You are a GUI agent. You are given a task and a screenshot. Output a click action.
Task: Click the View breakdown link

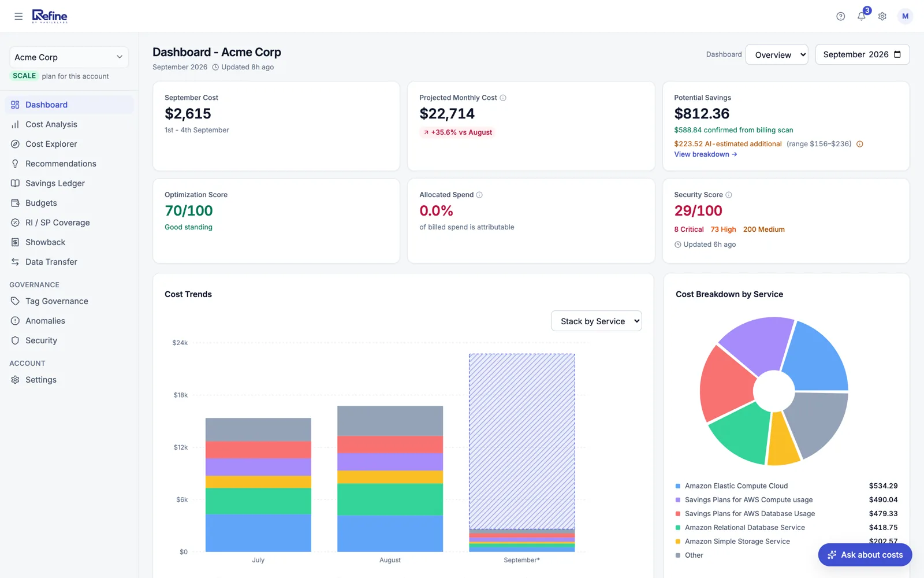coord(705,154)
